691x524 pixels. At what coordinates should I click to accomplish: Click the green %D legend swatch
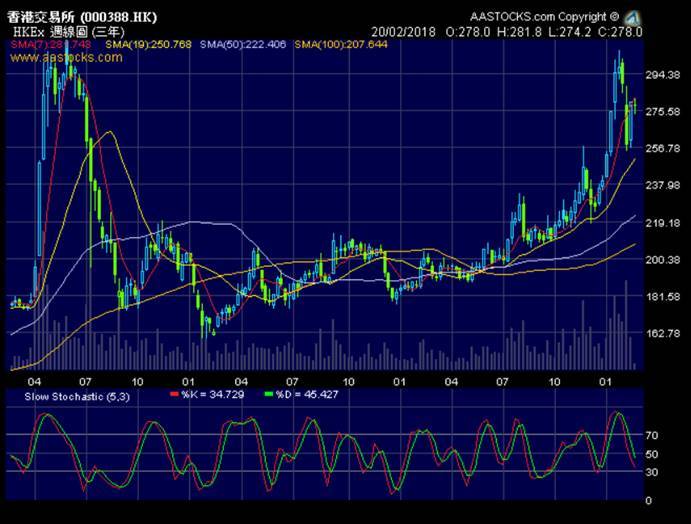click(x=268, y=394)
